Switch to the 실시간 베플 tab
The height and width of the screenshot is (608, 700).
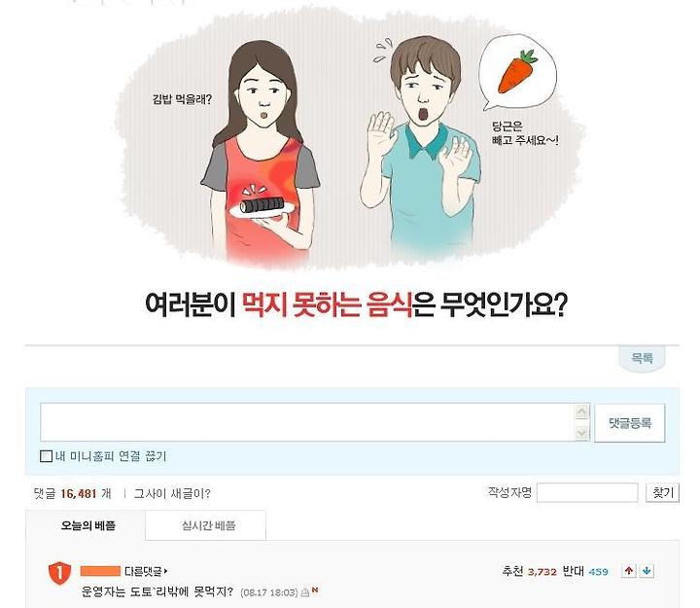(x=206, y=525)
